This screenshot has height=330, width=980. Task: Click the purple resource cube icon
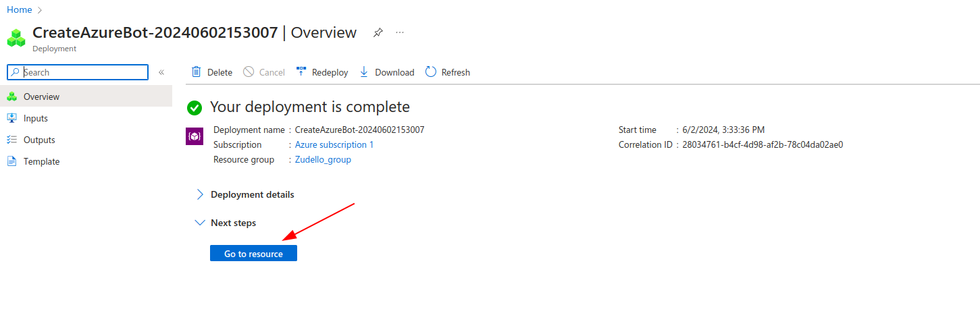tap(195, 137)
